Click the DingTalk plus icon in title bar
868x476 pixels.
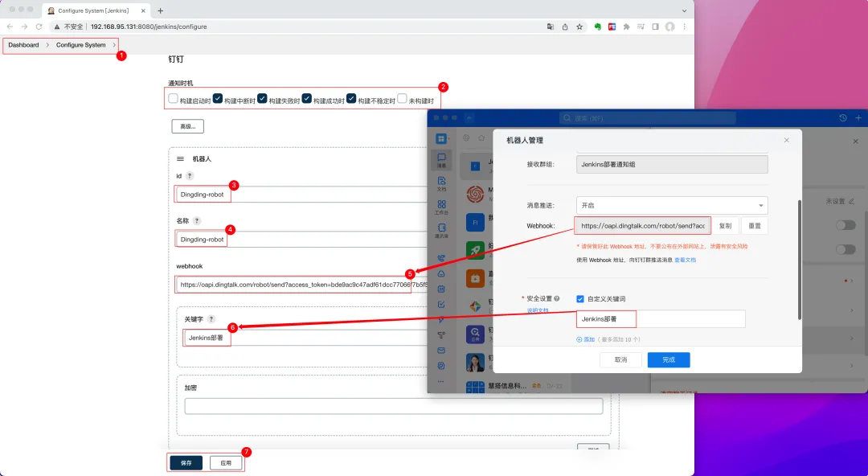858,118
